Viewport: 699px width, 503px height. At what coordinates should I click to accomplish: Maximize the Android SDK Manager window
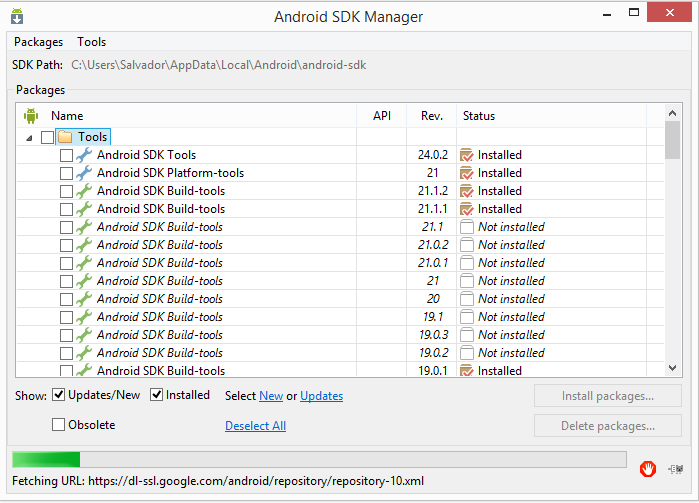(x=634, y=12)
